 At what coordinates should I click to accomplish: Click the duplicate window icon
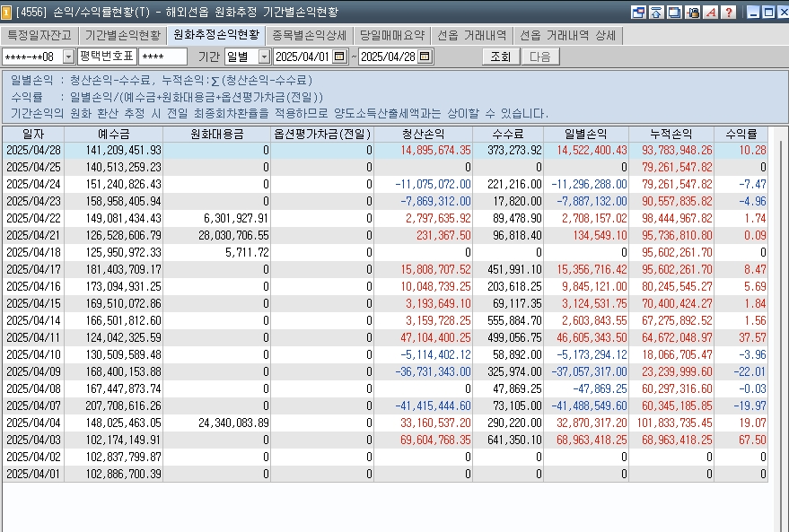(x=674, y=12)
